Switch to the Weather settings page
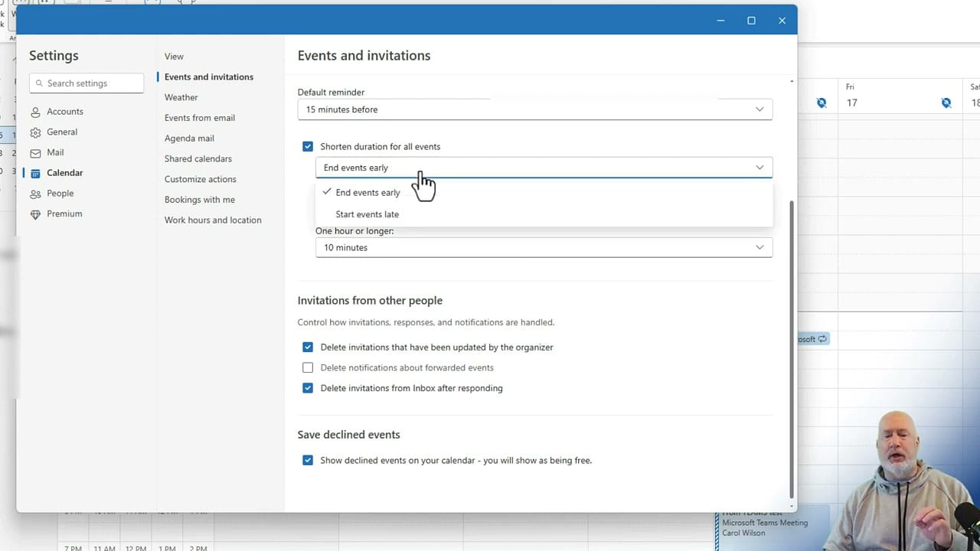 [181, 97]
